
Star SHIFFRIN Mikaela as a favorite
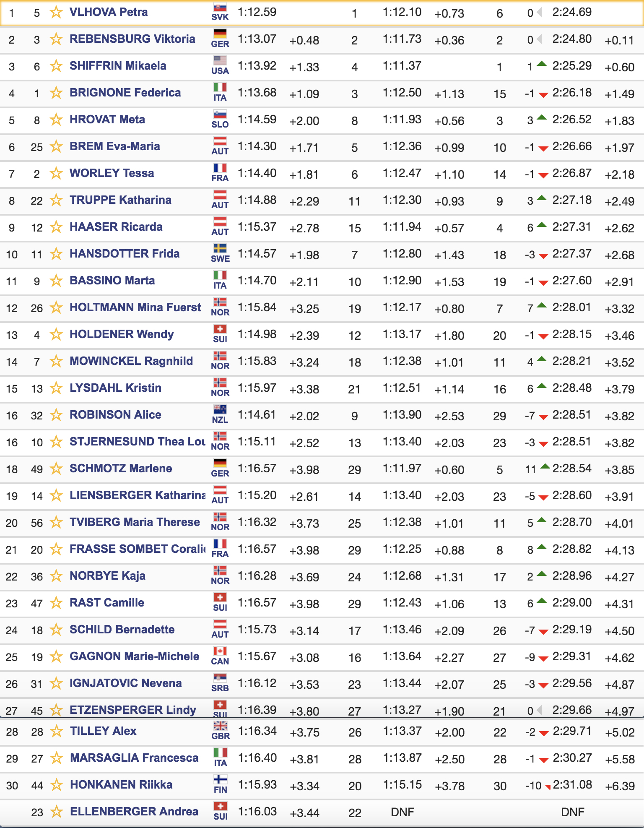[56, 66]
